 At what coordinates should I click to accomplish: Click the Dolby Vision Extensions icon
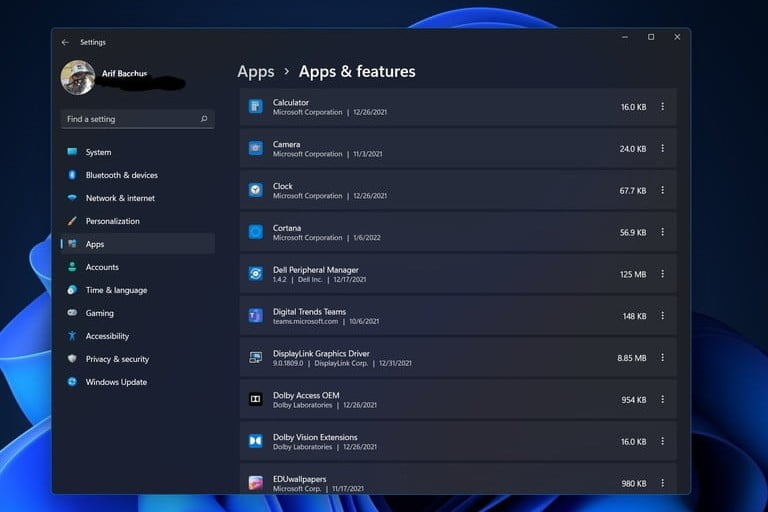[256, 441]
